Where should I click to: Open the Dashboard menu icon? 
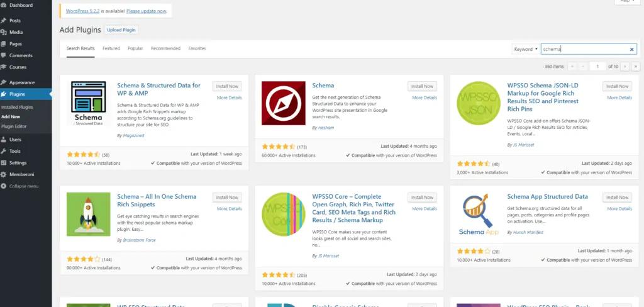pos(3,5)
